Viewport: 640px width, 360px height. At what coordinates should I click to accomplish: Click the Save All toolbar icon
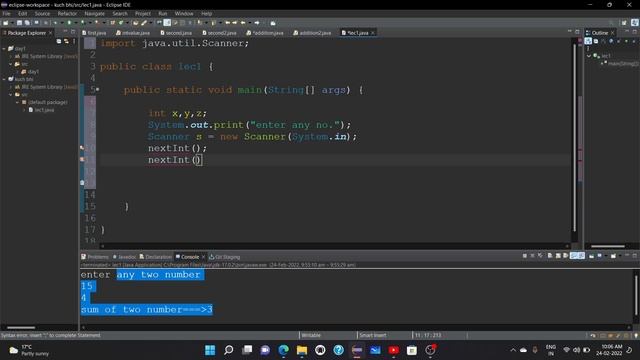click(27, 23)
